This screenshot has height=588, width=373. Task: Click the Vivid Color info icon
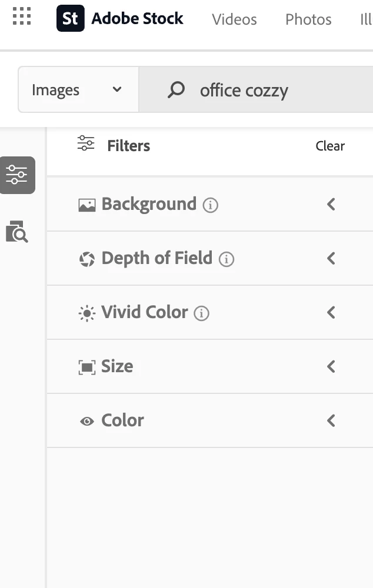(x=202, y=313)
